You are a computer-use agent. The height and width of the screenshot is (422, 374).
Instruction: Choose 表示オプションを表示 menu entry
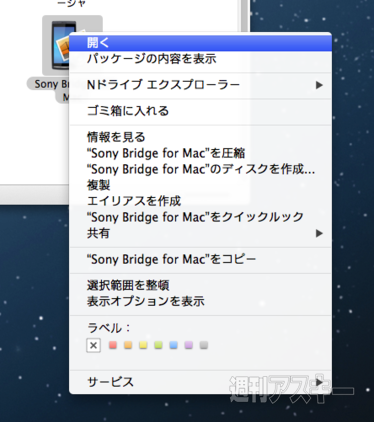pyautogui.click(x=200, y=301)
